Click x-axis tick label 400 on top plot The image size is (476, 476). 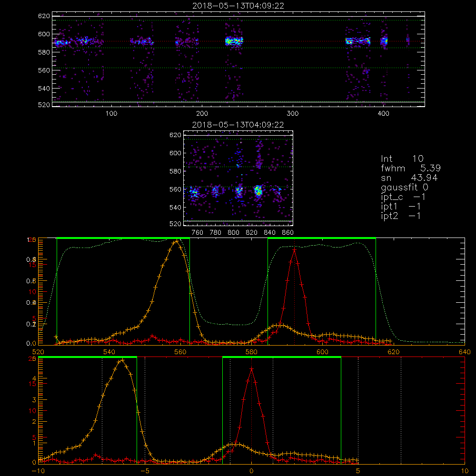click(383, 114)
